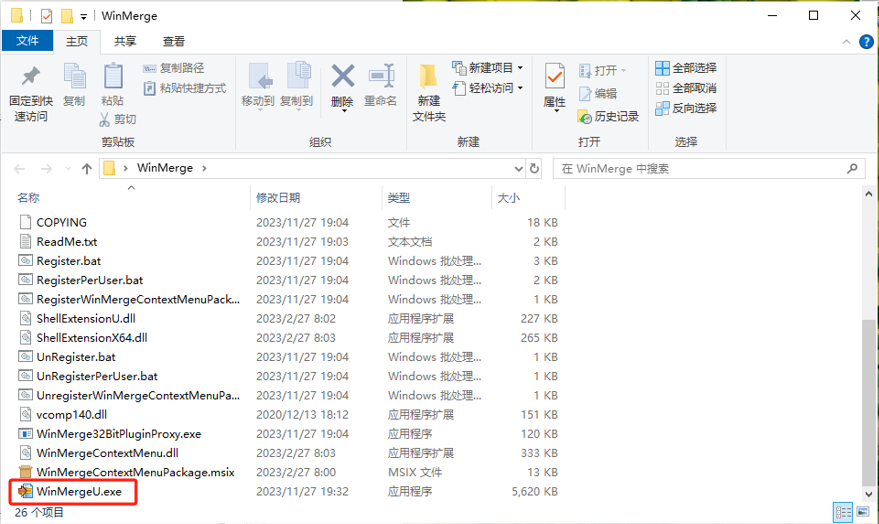Viewport: 879px width, 524px height.
Task: Select UnRegisterPerUser.bat file
Action: (x=97, y=376)
